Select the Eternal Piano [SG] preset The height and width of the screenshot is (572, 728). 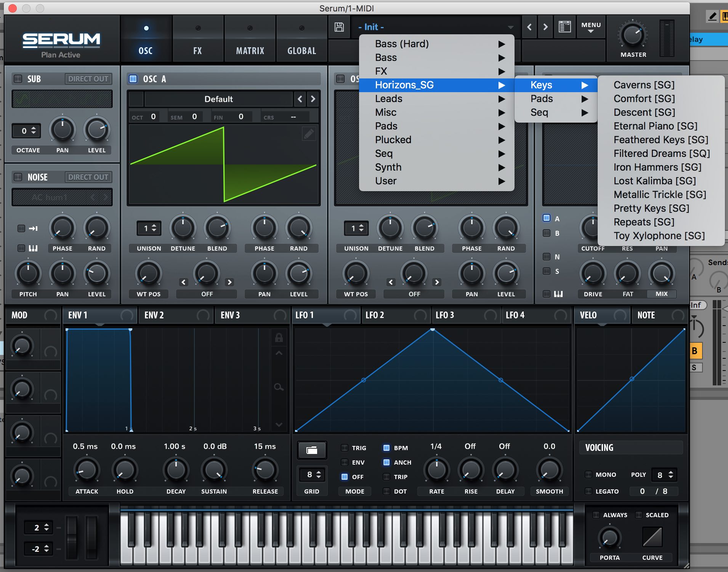[655, 126]
